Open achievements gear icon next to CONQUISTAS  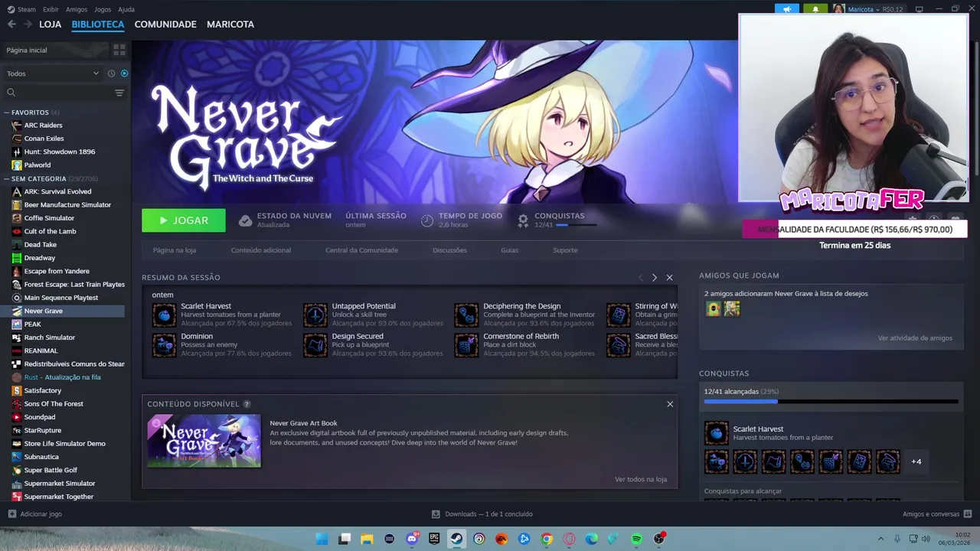coord(523,220)
